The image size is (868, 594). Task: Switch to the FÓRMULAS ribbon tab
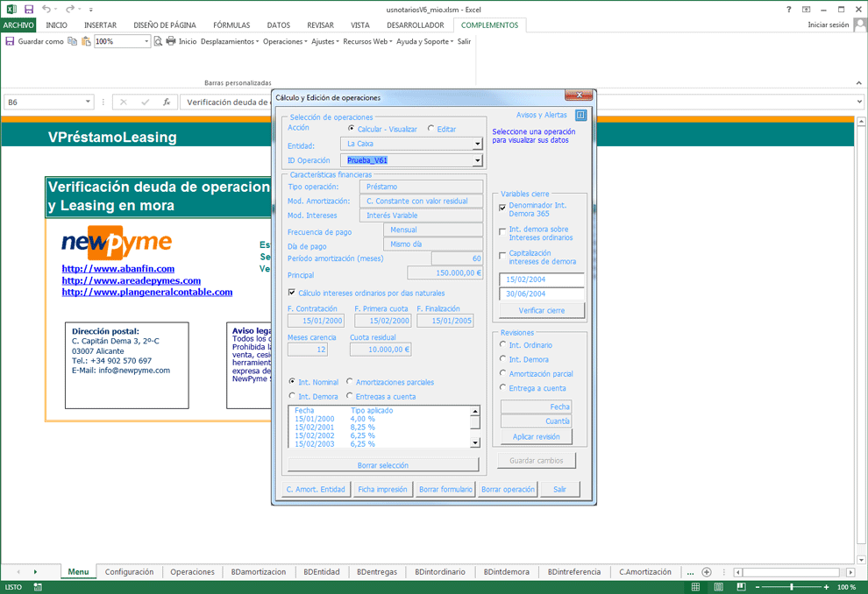tap(231, 25)
